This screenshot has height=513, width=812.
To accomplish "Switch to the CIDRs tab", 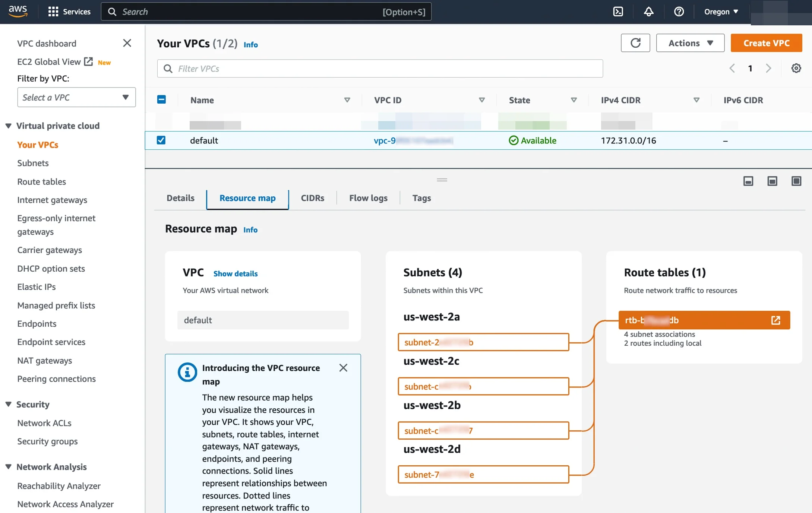I will pyautogui.click(x=312, y=198).
